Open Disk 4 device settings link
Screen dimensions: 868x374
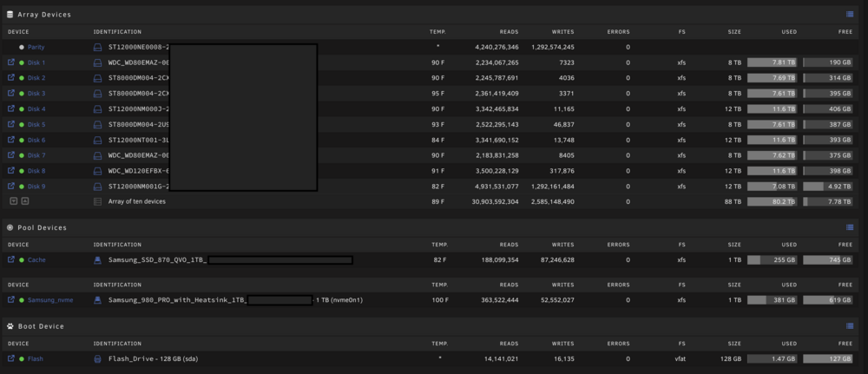click(x=36, y=109)
